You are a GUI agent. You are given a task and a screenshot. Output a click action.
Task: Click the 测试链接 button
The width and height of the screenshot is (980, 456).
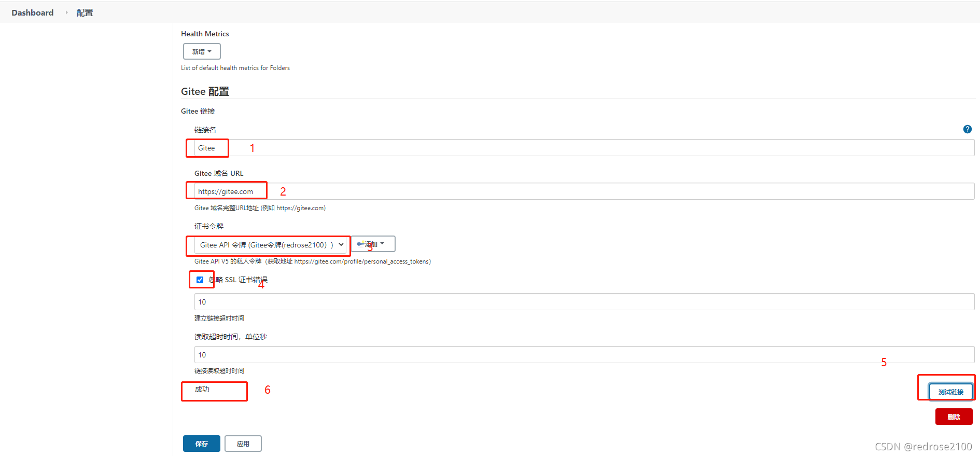coord(950,392)
